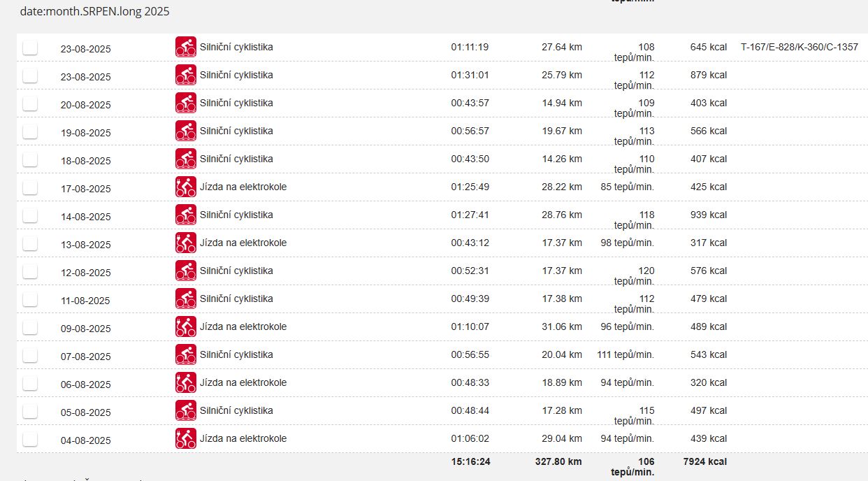The image size is (868, 481).
Task: Click the road cycling icon for 07-08-2025
Action: [185, 354]
